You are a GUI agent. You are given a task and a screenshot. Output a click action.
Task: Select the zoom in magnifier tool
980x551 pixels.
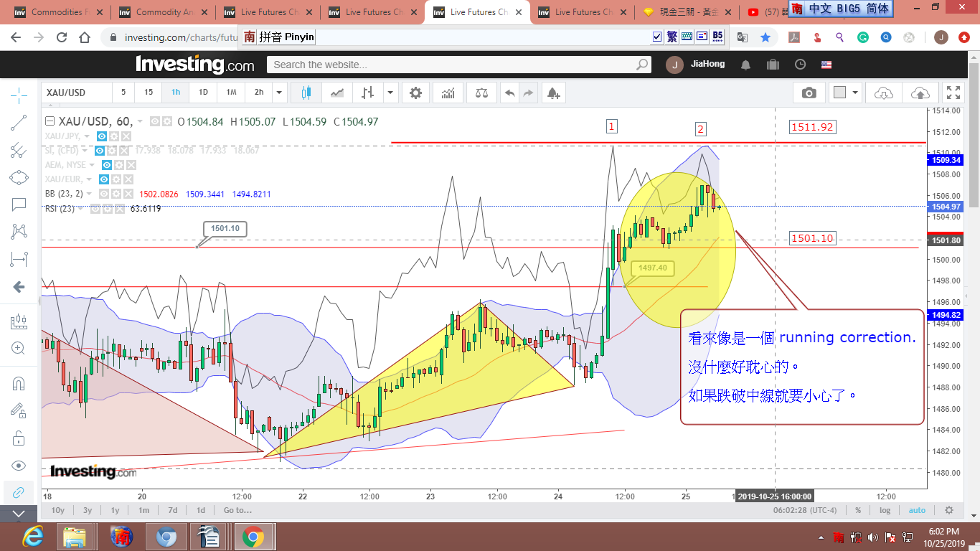pyautogui.click(x=19, y=348)
